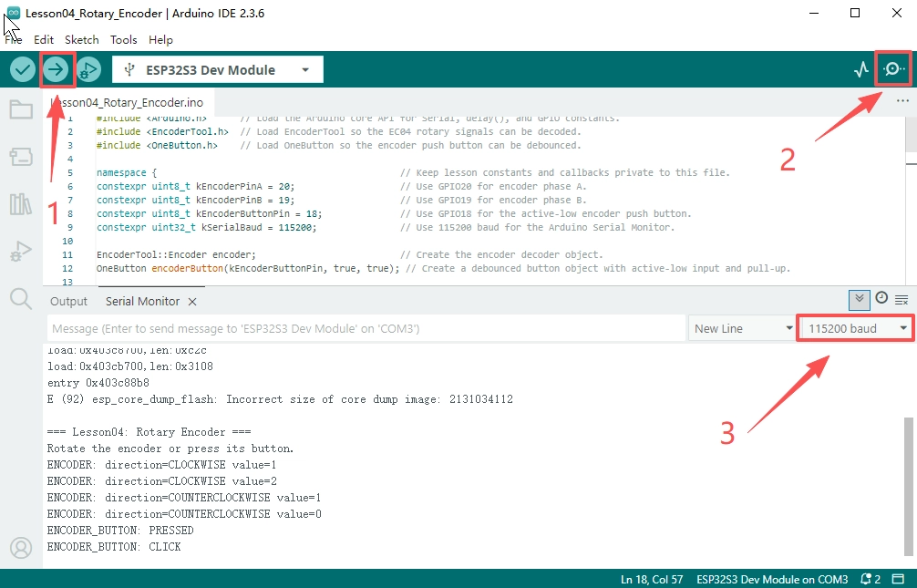Click the Serial Monitor vertical scrollbar
Image resolution: width=917 pixels, height=588 pixels.
click(908, 486)
